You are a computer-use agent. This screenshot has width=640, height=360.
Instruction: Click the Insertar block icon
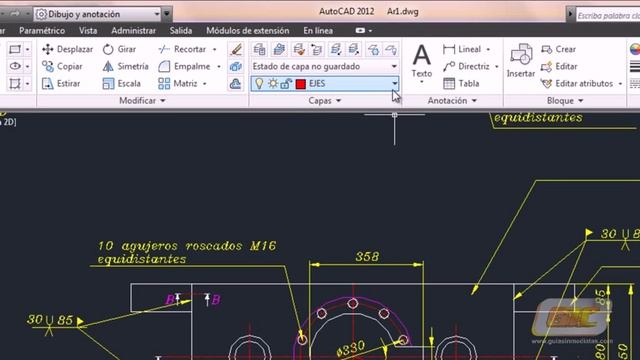pyautogui.click(x=521, y=60)
